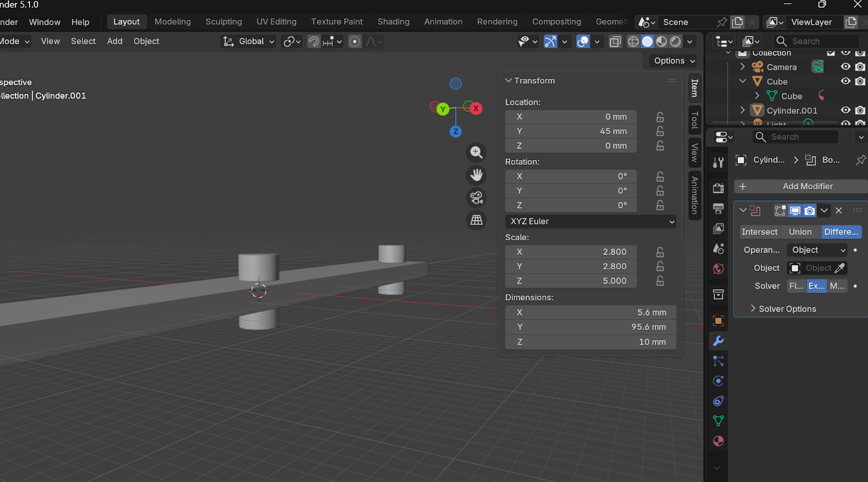Toggle the camera view icon in viewport

[477, 197]
